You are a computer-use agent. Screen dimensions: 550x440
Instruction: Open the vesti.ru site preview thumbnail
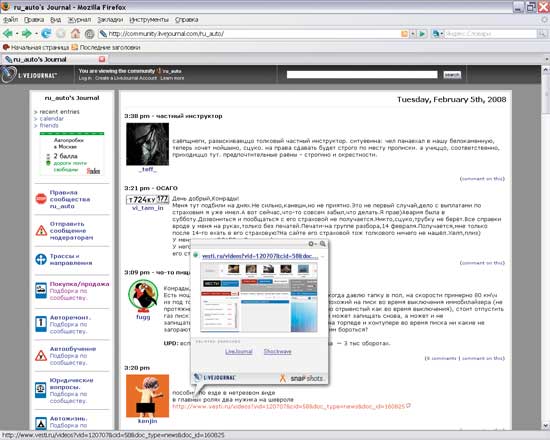(x=259, y=298)
